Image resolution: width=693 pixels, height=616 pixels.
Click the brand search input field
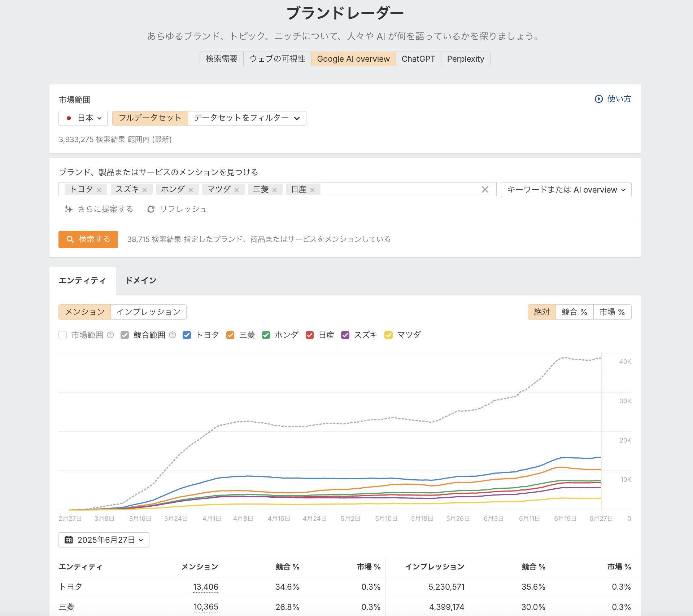click(397, 189)
